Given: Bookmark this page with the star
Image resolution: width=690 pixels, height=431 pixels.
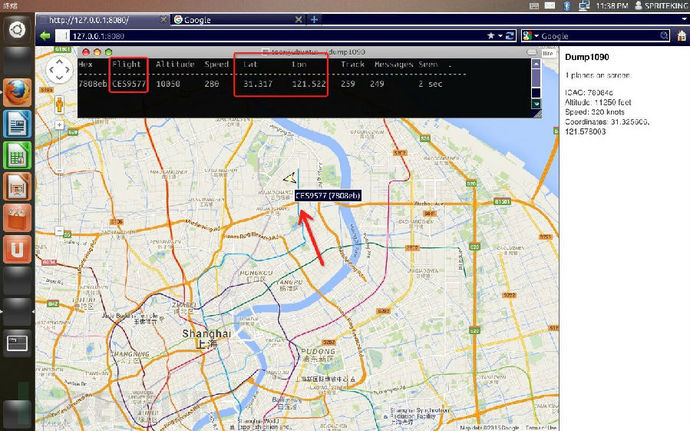Looking at the screenshot, I should (491, 36).
